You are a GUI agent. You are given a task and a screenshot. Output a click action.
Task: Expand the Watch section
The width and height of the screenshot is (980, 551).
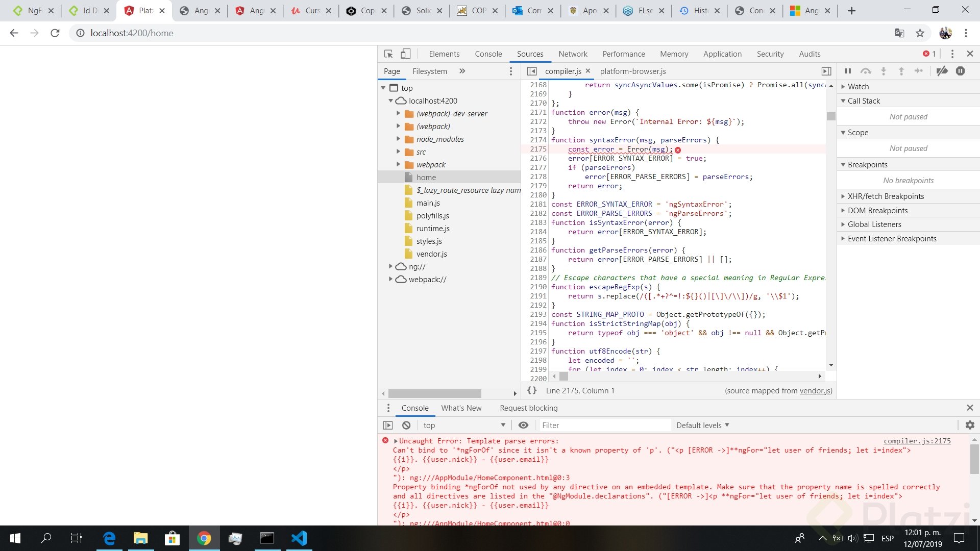pos(858,87)
